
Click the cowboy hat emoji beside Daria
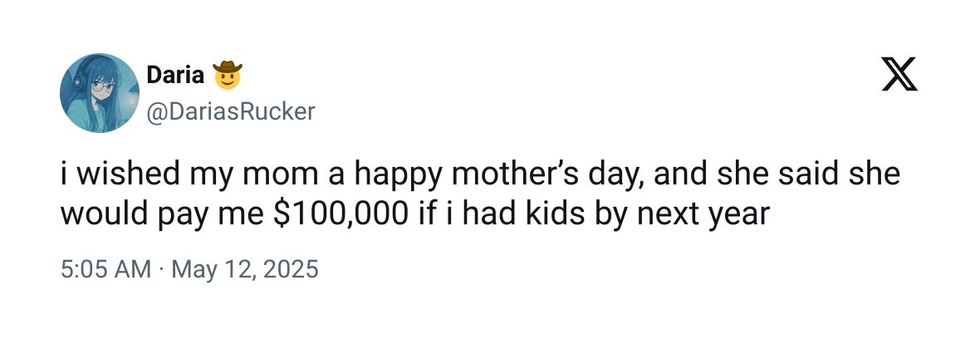(x=227, y=75)
